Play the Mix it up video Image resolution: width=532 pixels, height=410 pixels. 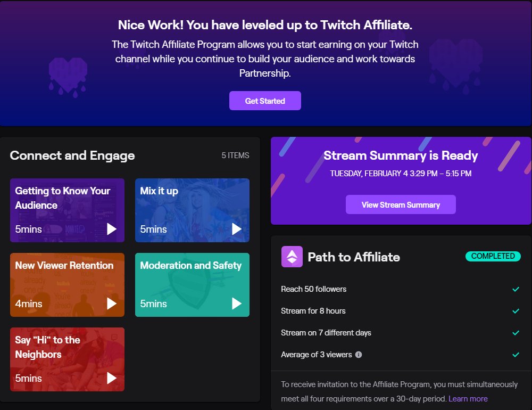(237, 229)
